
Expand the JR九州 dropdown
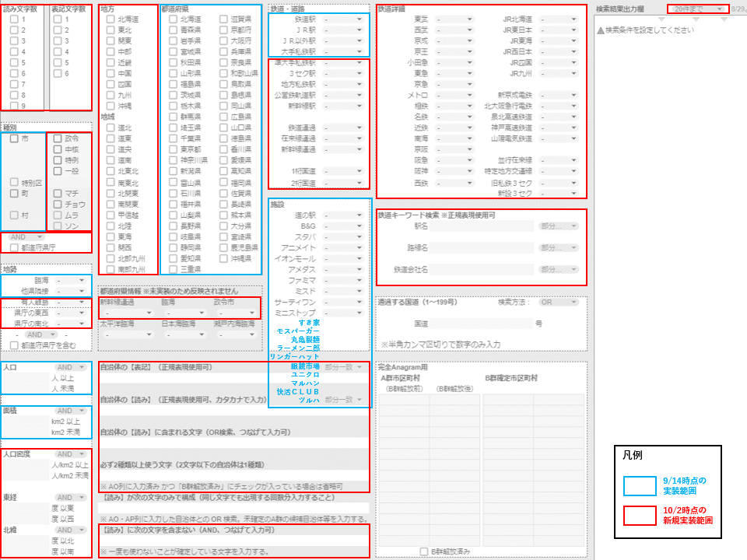pyautogui.click(x=559, y=73)
